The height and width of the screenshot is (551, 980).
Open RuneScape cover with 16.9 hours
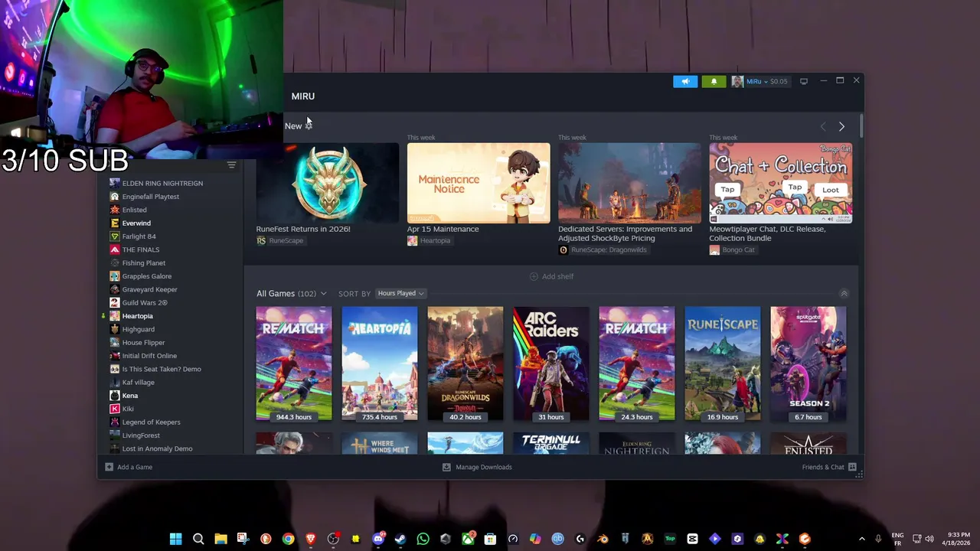(723, 364)
